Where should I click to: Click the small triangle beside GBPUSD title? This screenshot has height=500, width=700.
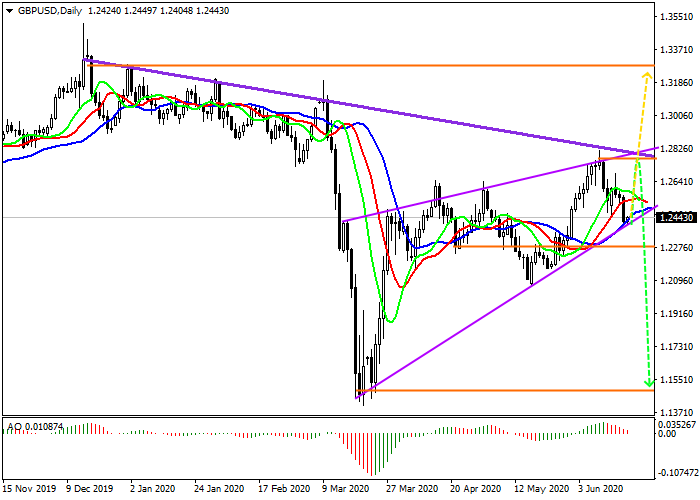(x=9, y=10)
